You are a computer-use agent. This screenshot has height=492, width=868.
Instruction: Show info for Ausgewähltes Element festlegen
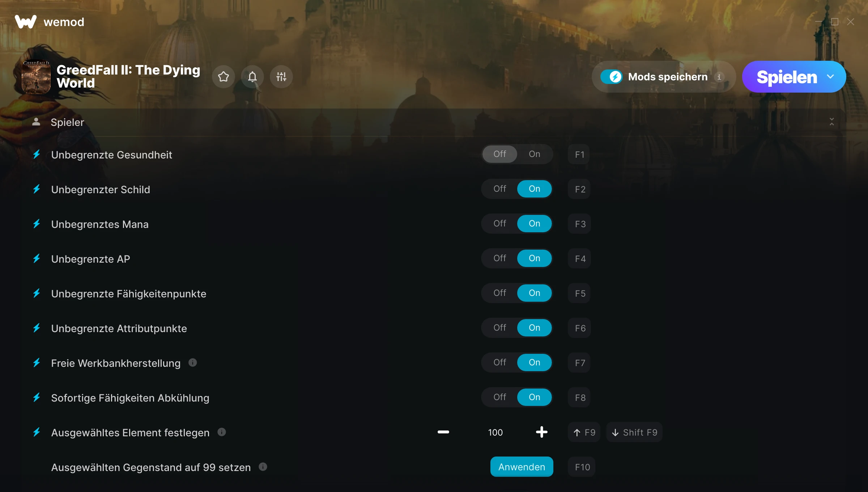pyautogui.click(x=222, y=432)
